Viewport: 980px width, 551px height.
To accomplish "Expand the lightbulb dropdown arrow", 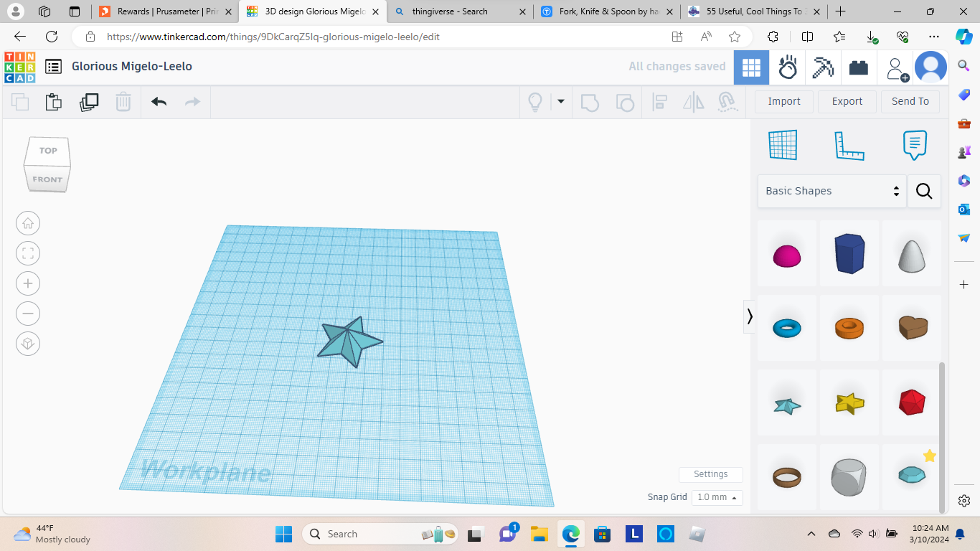I will 560,102.
